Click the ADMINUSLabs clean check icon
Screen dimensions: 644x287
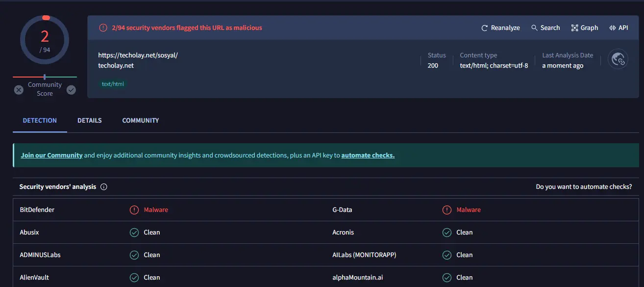click(134, 255)
